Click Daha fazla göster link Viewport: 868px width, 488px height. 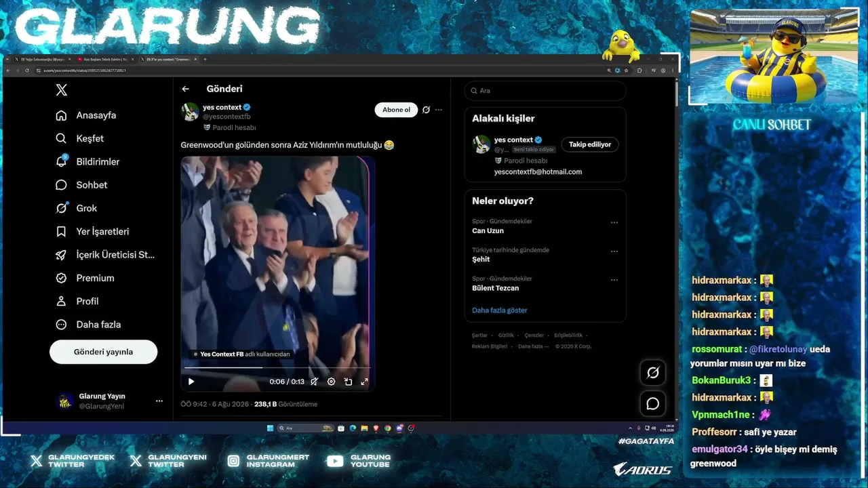[x=500, y=310]
